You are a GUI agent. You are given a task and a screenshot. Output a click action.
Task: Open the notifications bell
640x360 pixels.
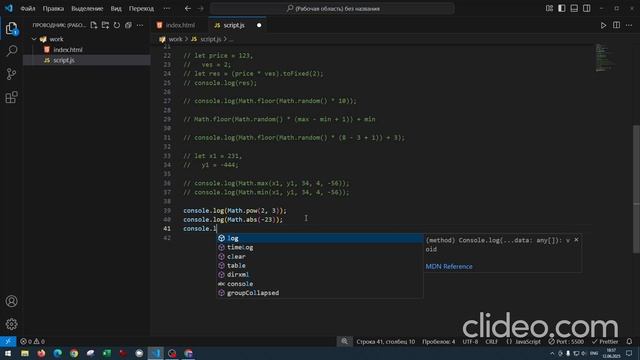629,341
